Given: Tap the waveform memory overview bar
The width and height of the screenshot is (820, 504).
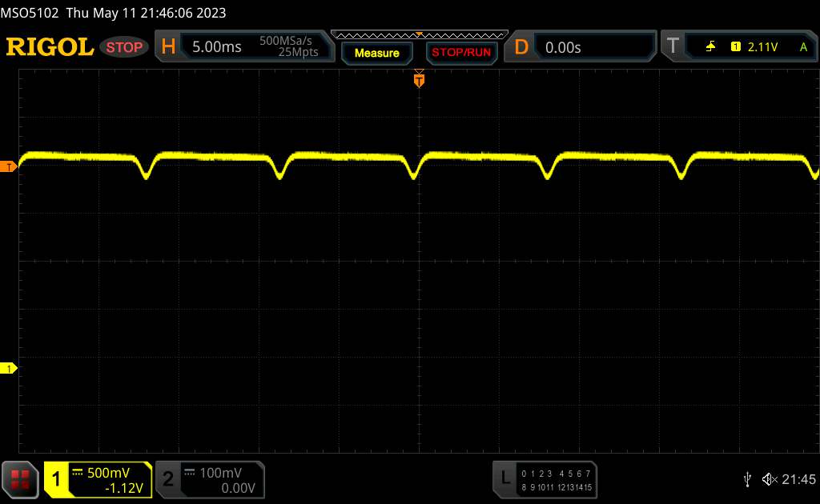Looking at the screenshot, I should [x=420, y=35].
